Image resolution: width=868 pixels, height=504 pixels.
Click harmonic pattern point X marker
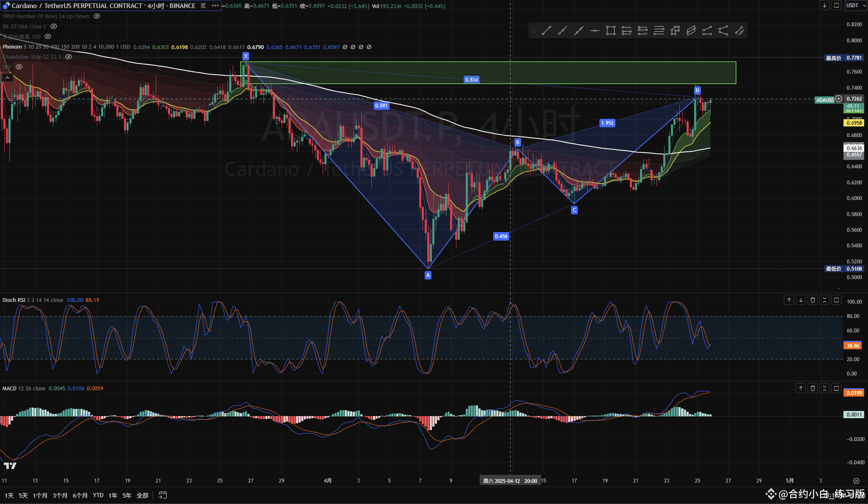[246, 56]
